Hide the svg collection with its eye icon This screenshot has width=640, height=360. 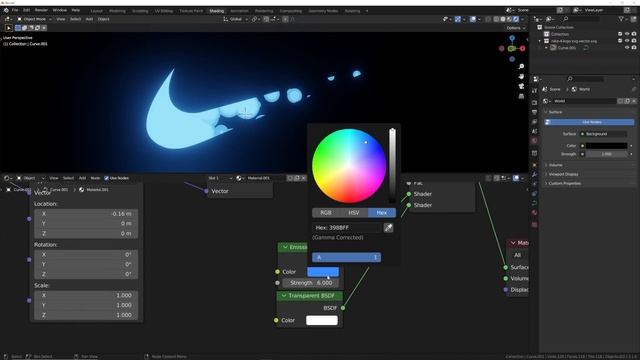point(627,41)
